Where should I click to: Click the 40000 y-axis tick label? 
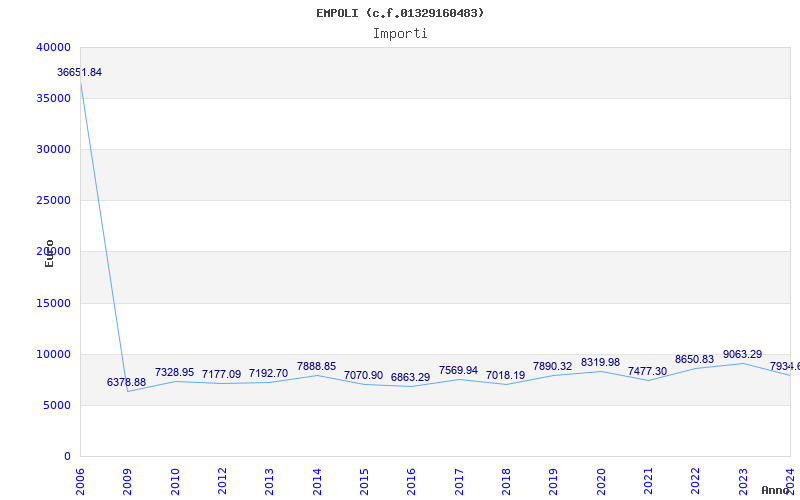[53, 47]
